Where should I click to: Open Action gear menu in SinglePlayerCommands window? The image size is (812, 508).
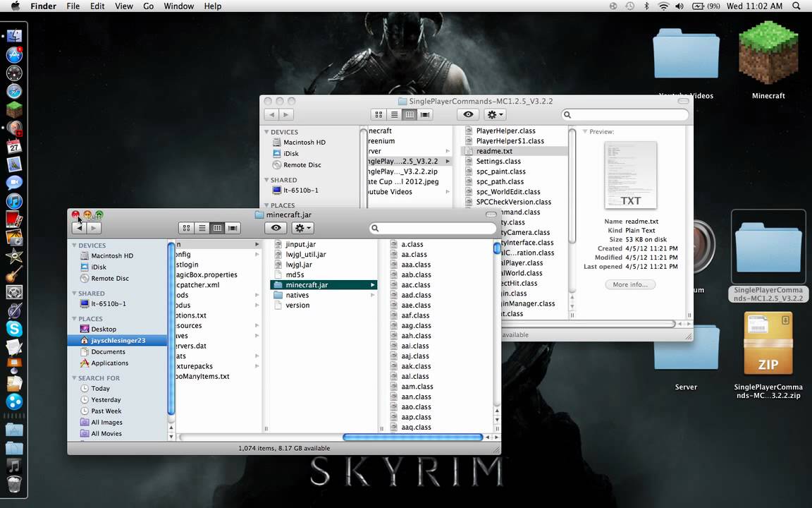(x=495, y=114)
